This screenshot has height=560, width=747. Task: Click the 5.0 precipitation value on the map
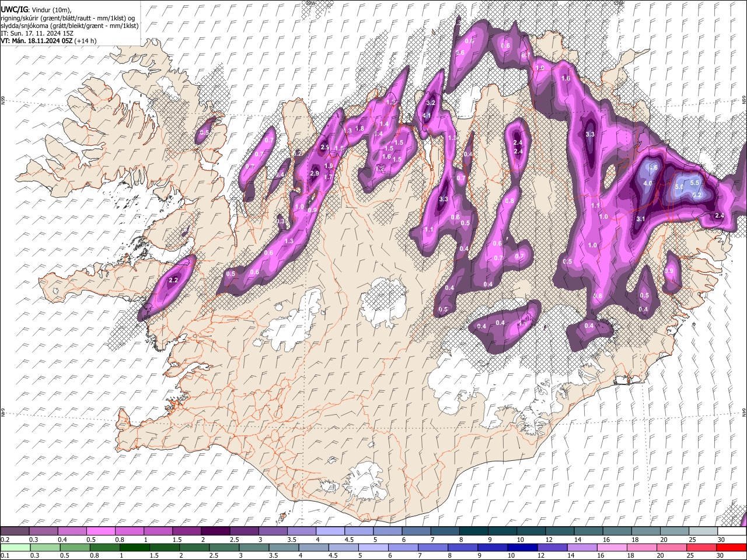click(679, 187)
